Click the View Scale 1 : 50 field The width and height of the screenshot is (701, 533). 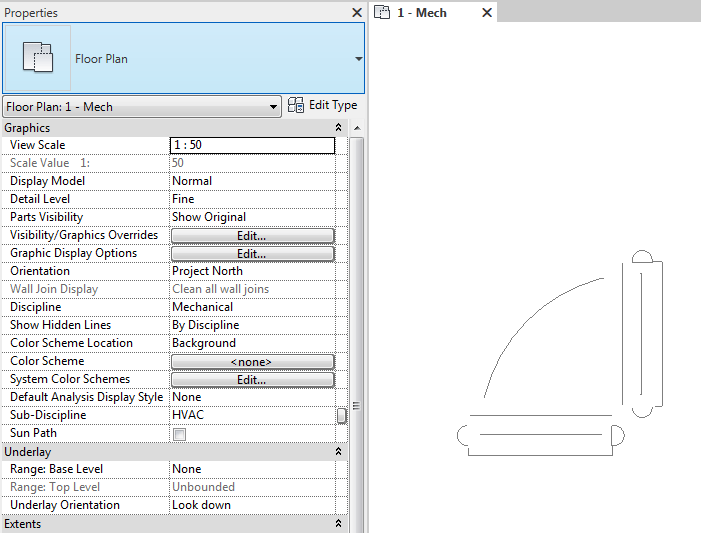(x=252, y=145)
